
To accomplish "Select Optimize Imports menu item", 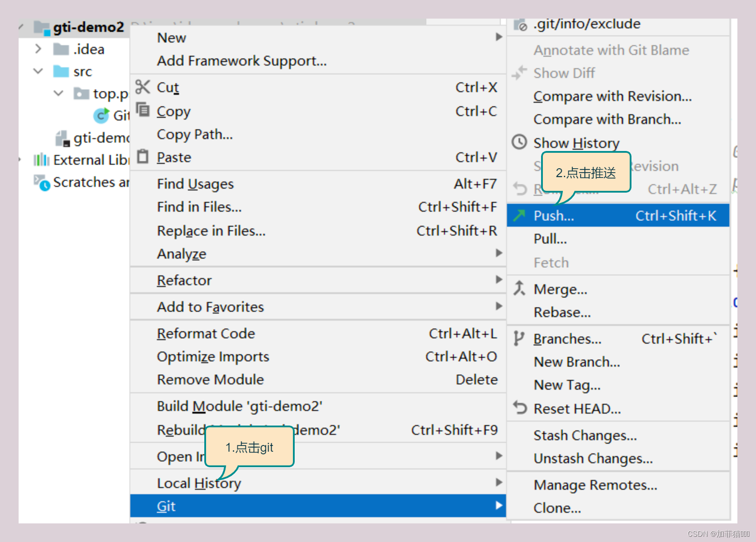I will pos(318,356).
